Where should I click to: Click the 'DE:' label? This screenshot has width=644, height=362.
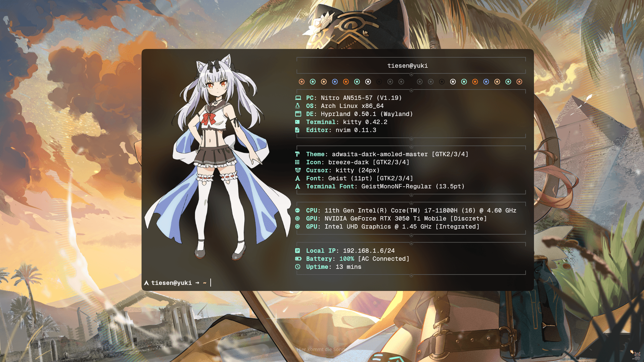(311, 114)
